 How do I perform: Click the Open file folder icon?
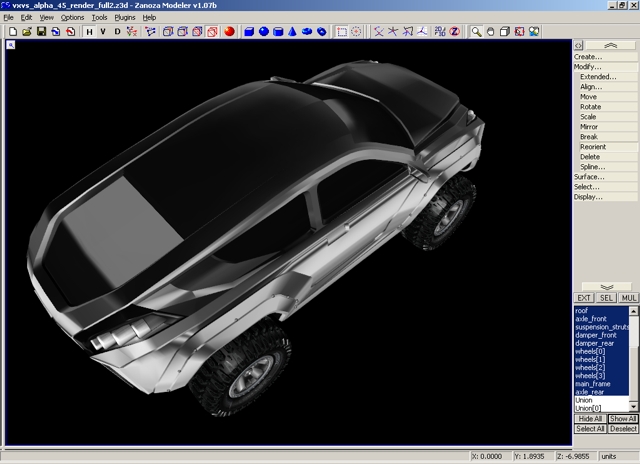click(26, 32)
